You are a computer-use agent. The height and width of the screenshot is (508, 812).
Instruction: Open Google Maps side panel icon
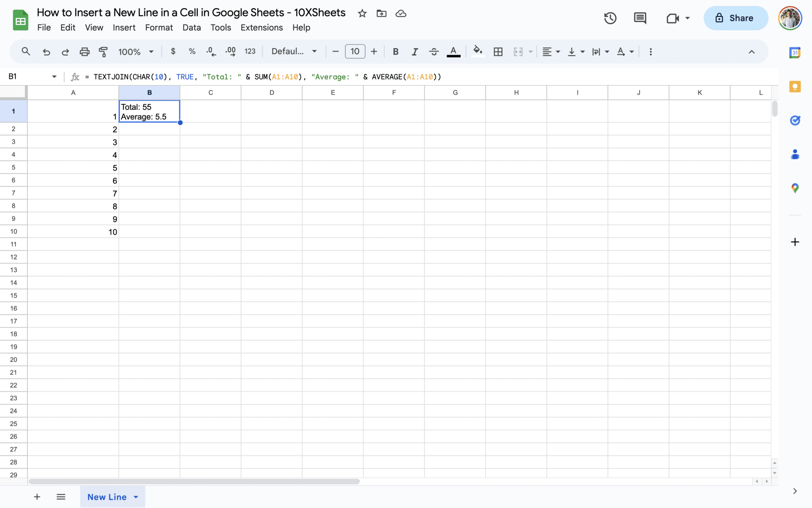[795, 188]
